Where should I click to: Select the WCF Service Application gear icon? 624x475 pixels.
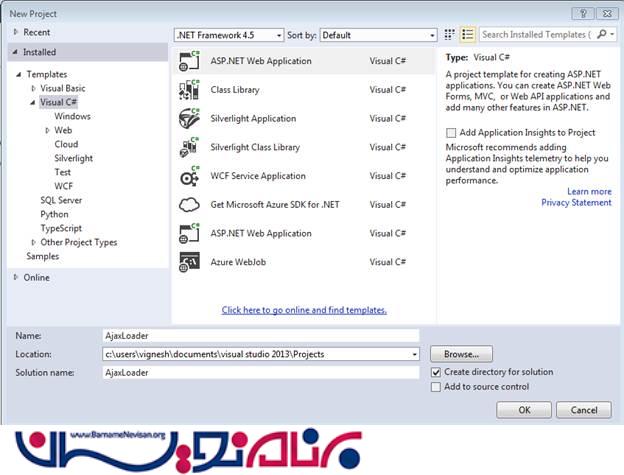coord(190,176)
